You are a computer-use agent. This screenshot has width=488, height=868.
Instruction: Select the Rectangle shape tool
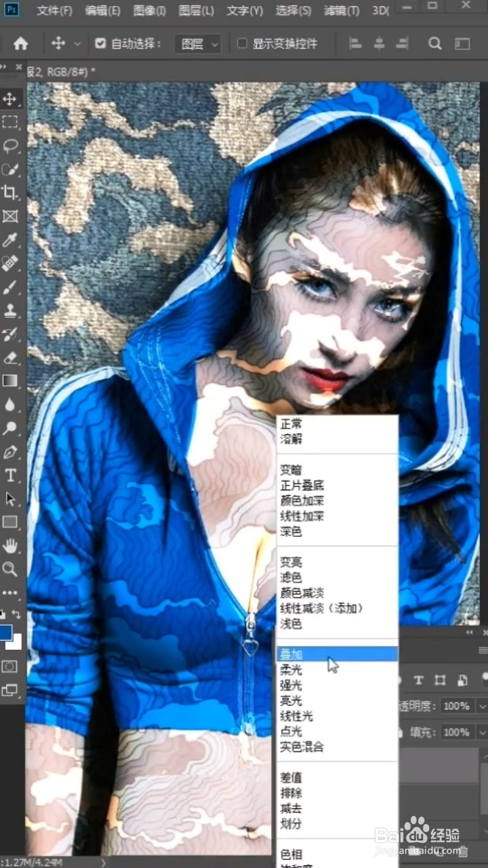[9, 522]
